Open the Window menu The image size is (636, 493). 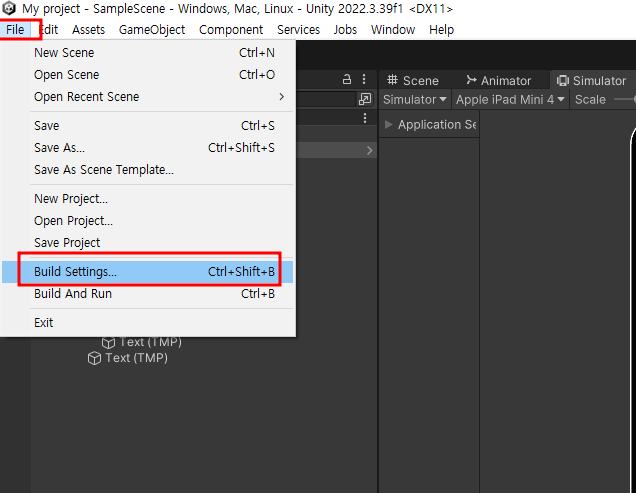(393, 30)
